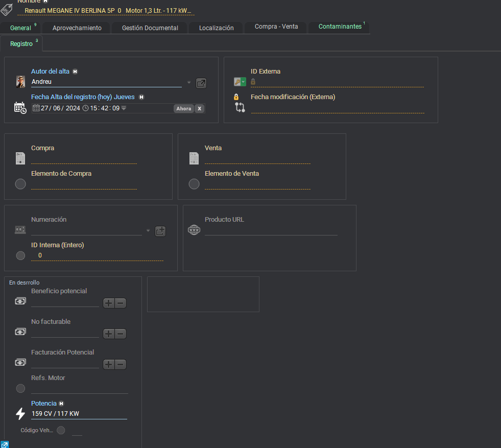Click the Numeración add icon button
This screenshot has height=448, width=501.
160,231
